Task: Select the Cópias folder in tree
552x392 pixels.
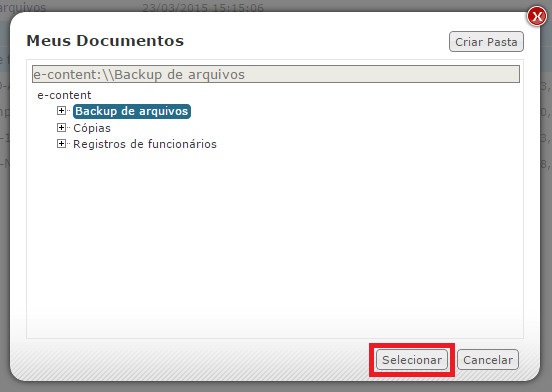Action: click(92, 128)
